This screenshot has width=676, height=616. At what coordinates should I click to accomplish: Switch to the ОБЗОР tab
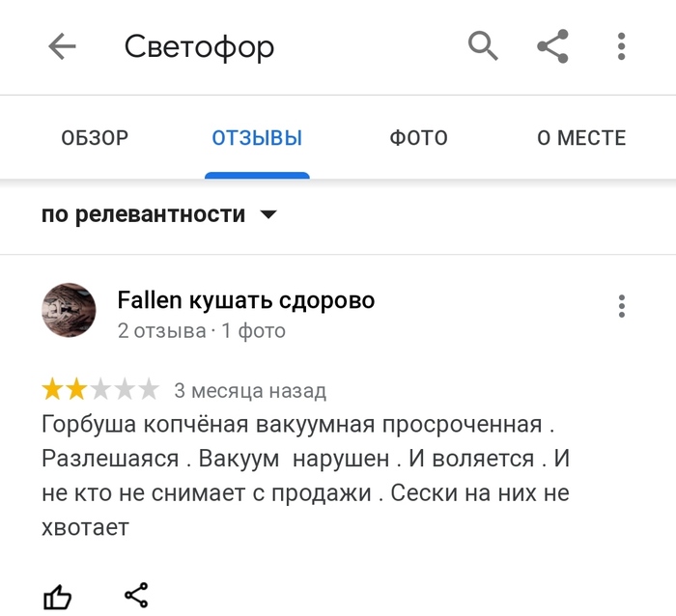click(95, 138)
